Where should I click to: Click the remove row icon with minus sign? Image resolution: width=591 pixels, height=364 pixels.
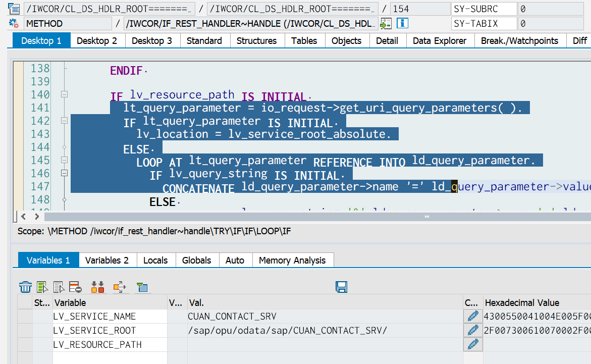[75, 287]
